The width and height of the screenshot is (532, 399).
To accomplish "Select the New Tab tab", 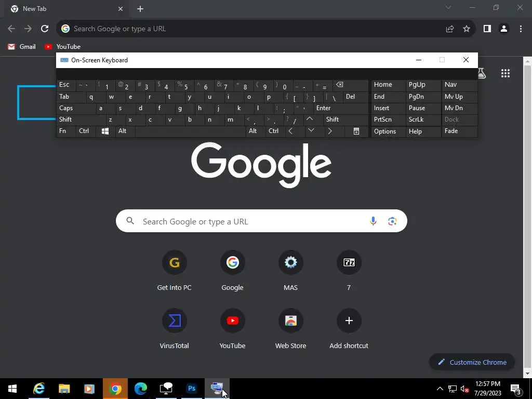I will tap(67, 9).
